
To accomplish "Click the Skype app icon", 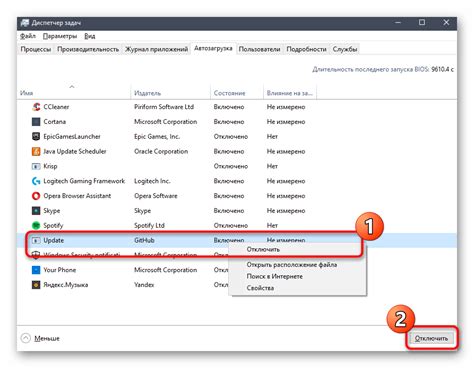I will pyautogui.click(x=36, y=211).
